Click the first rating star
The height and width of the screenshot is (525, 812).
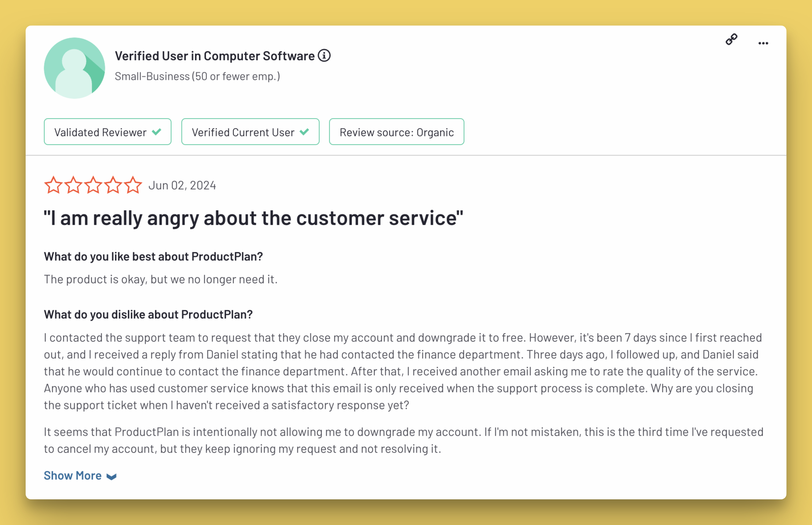[x=54, y=185]
